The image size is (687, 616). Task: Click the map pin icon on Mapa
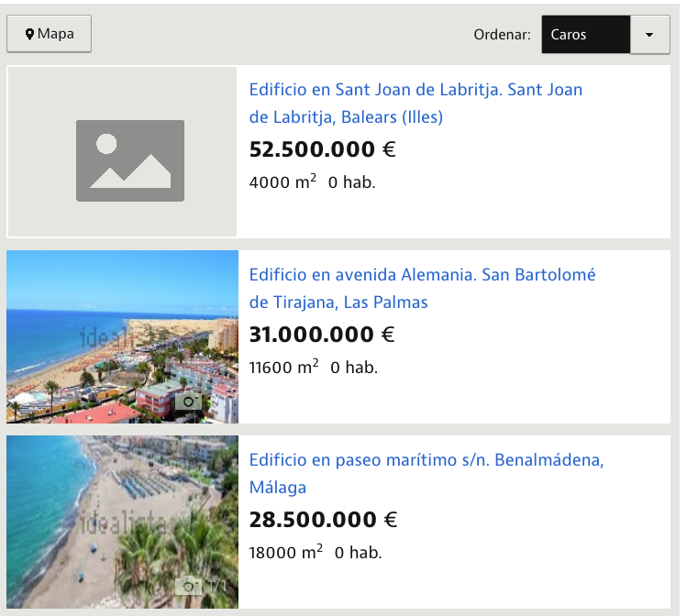(x=30, y=35)
